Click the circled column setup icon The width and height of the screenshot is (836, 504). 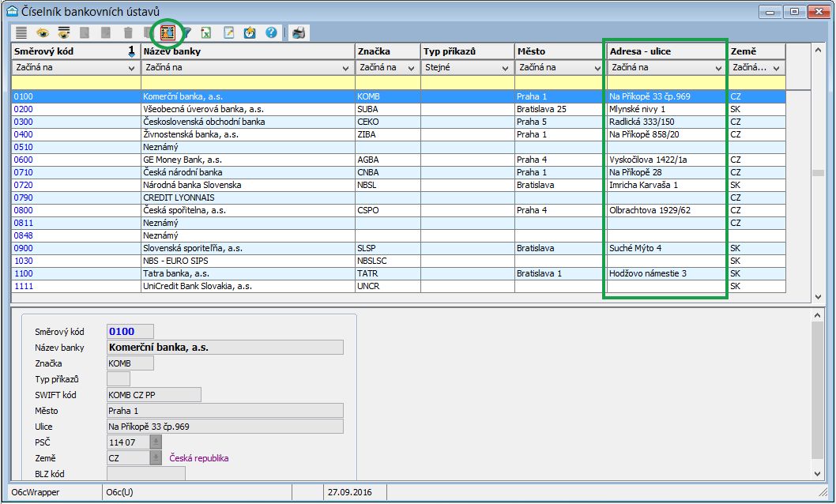(x=167, y=32)
